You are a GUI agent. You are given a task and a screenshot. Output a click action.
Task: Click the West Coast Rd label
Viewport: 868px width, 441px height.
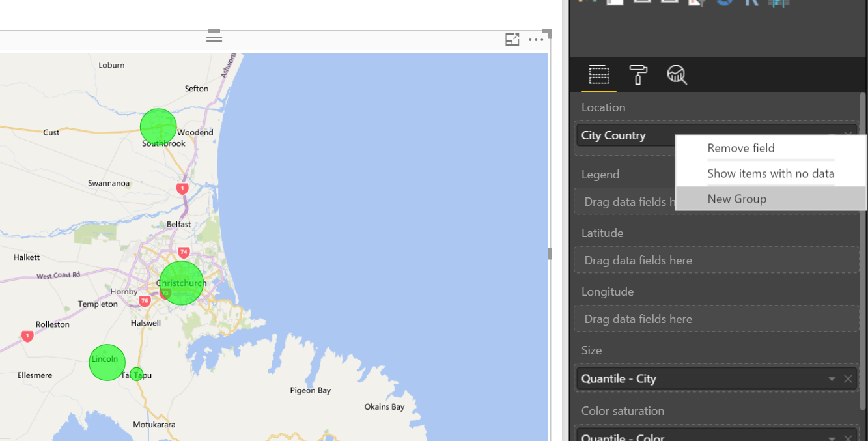pyautogui.click(x=58, y=276)
